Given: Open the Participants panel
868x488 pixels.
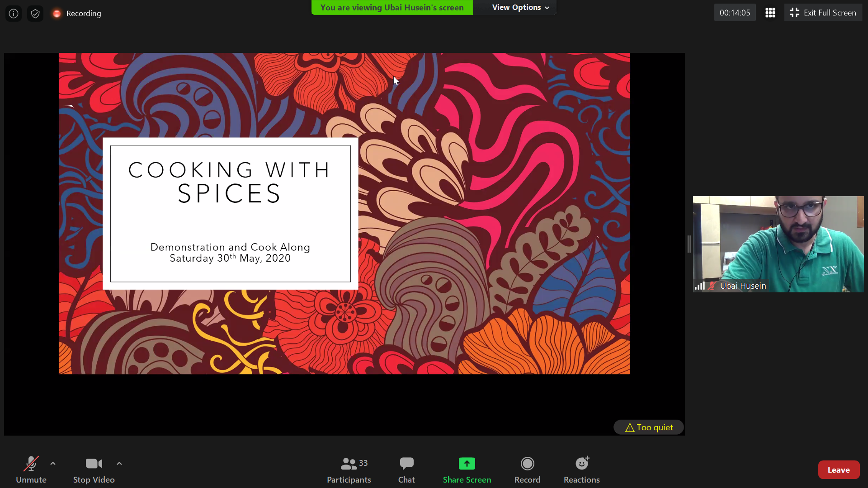Looking at the screenshot, I should tap(349, 470).
